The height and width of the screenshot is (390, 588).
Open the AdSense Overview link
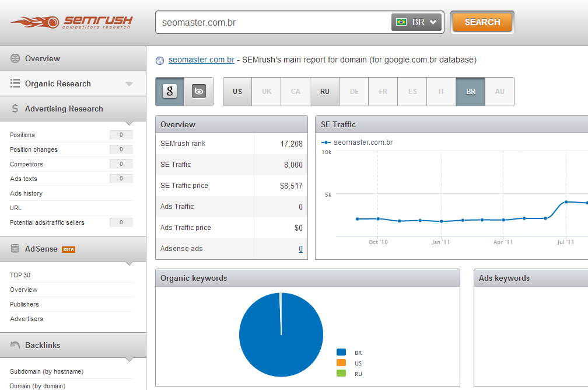point(23,290)
